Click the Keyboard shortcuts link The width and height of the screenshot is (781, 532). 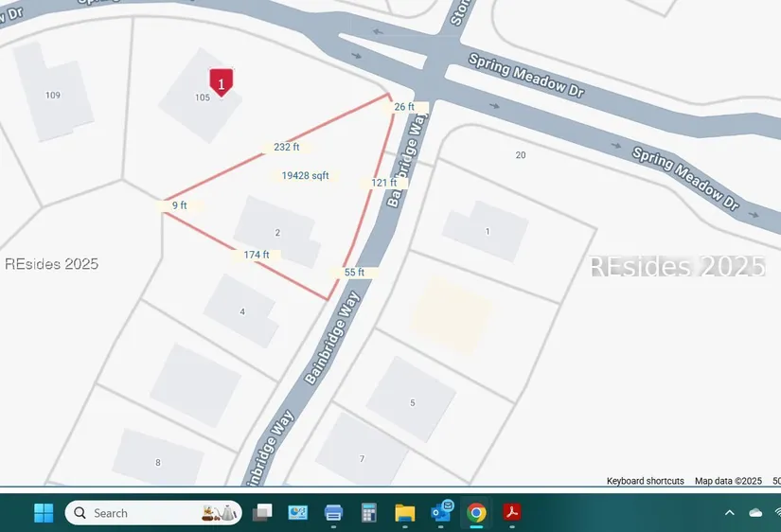[645, 481]
